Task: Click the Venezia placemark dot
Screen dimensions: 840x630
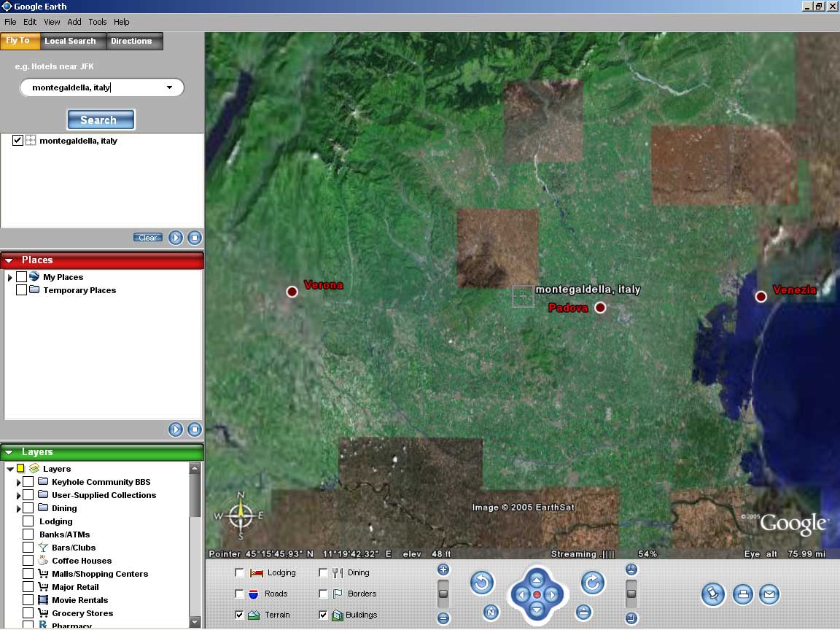Action: click(761, 297)
